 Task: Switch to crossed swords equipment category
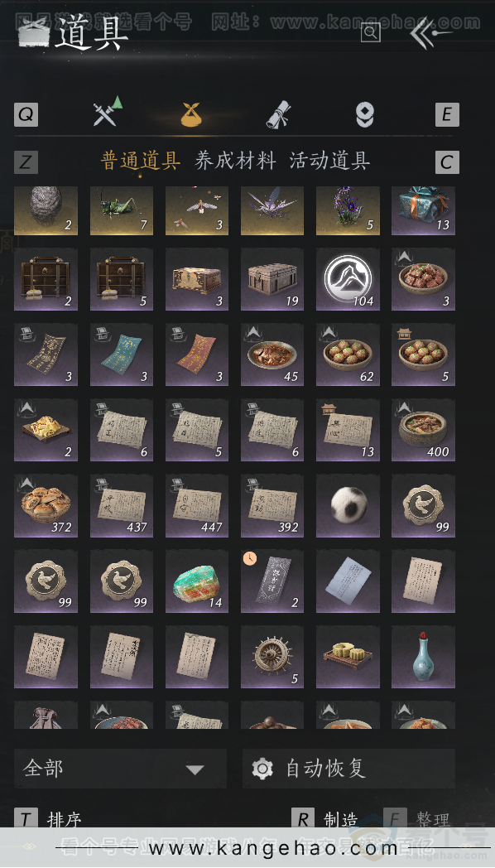pos(108,112)
